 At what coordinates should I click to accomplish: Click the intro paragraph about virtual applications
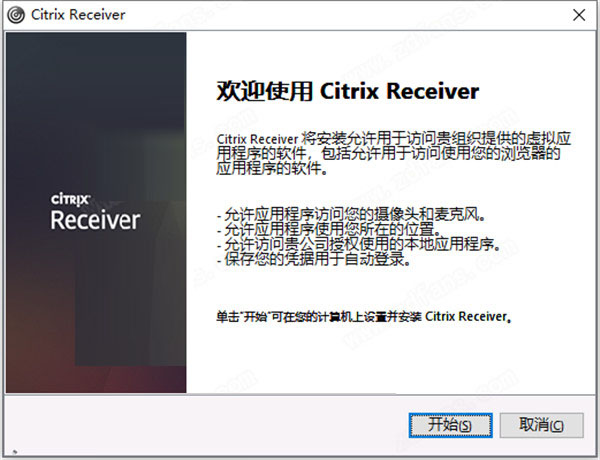[x=393, y=153]
